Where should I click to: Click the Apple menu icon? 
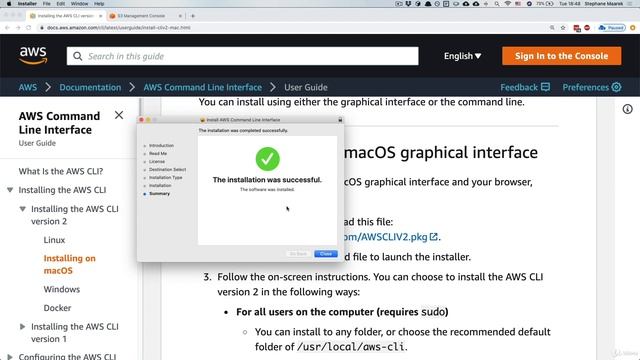tap(9, 4)
